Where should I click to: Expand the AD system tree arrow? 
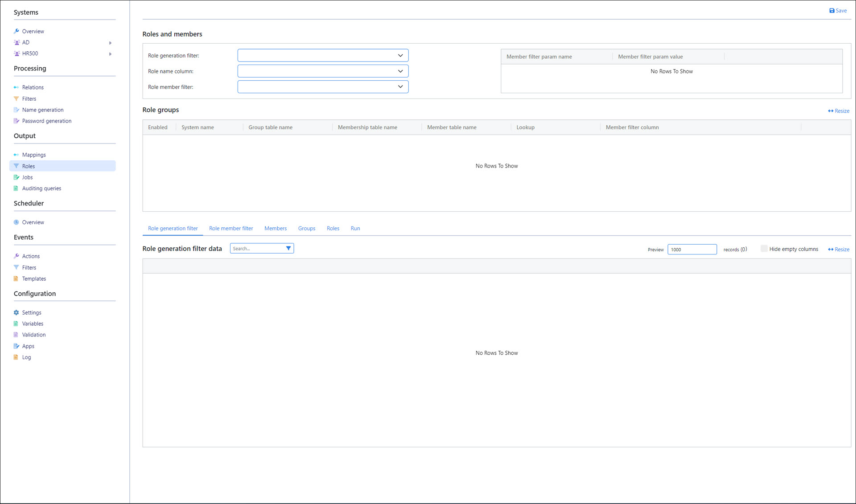(110, 43)
